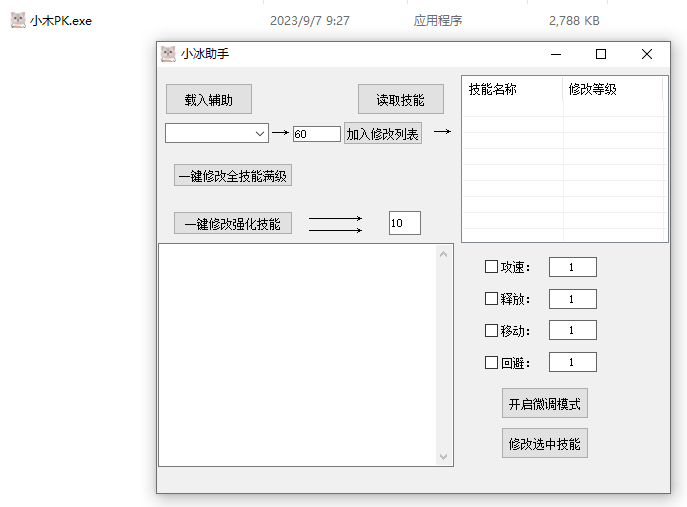This screenshot has width=687, height=507.
Task: Click the 读取技能 button
Action: click(400, 100)
